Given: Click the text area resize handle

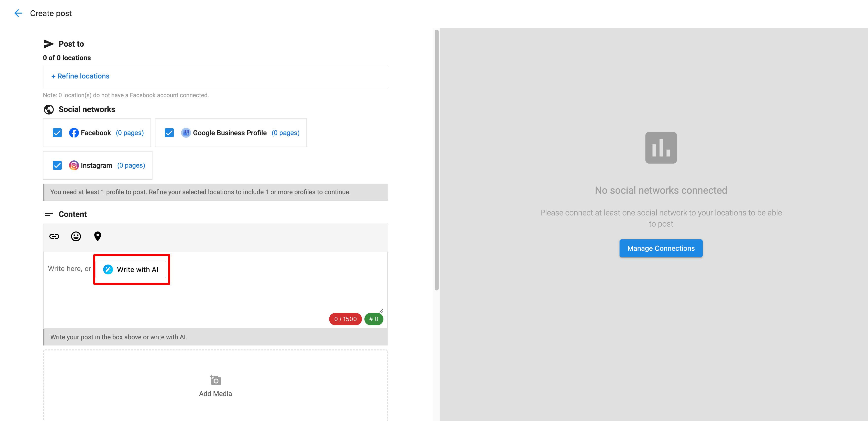Looking at the screenshot, I should pyautogui.click(x=381, y=311).
